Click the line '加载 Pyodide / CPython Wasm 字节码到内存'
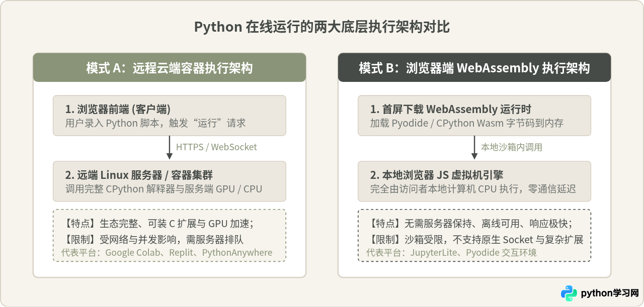Viewport: 644px width, 307px height. click(x=467, y=123)
